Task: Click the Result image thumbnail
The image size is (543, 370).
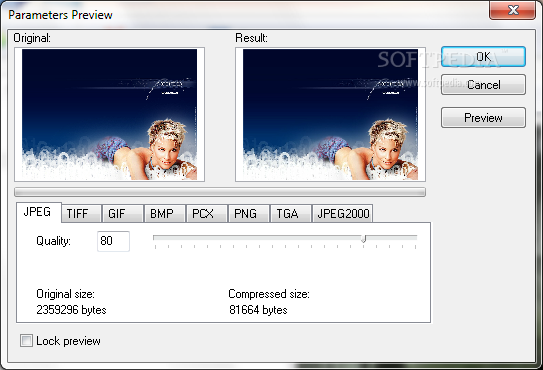Action: (330, 114)
